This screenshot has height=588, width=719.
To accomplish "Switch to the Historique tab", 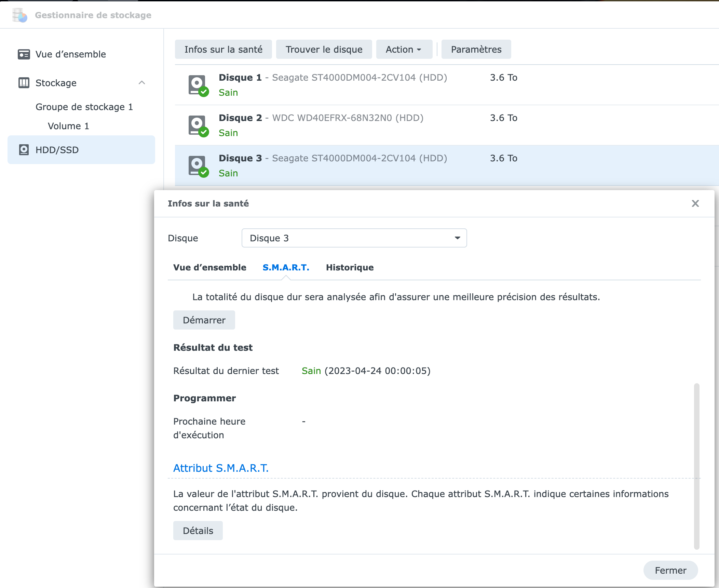I will click(350, 268).
